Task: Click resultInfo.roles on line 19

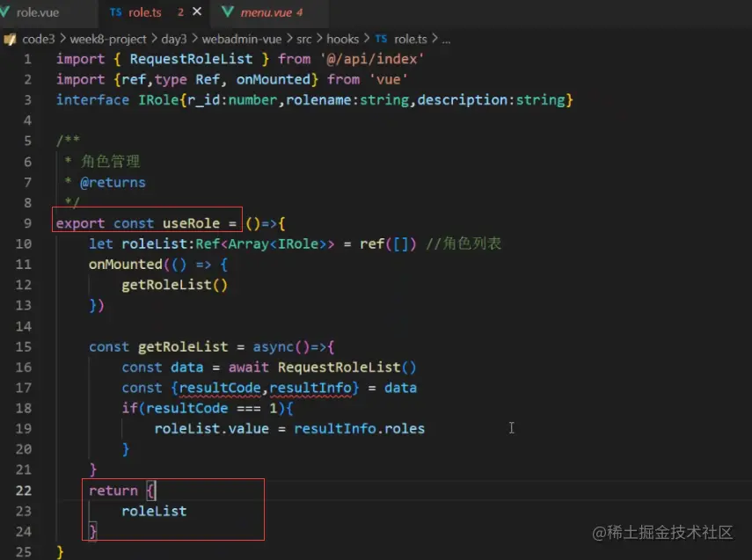Action: click(359, 429)
